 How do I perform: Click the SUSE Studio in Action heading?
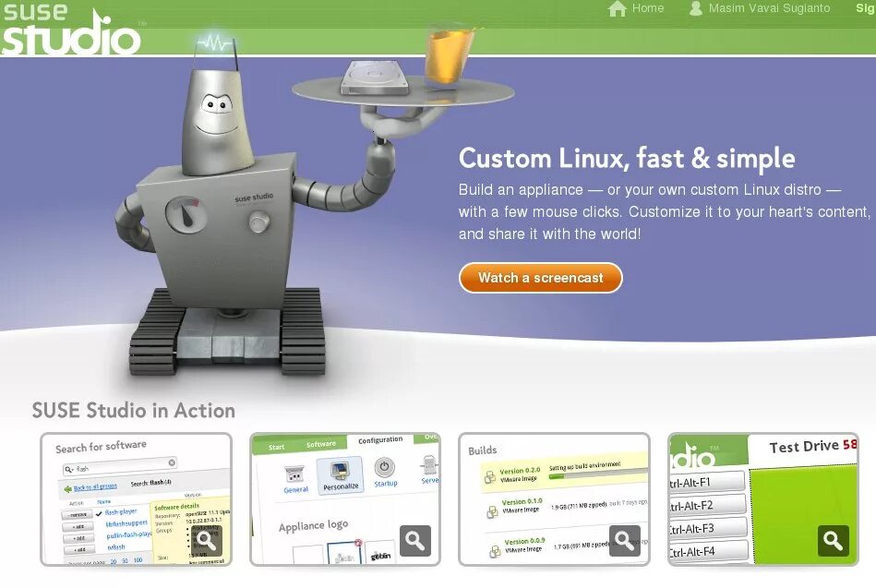pyautogui.click(x=134, y=411)
